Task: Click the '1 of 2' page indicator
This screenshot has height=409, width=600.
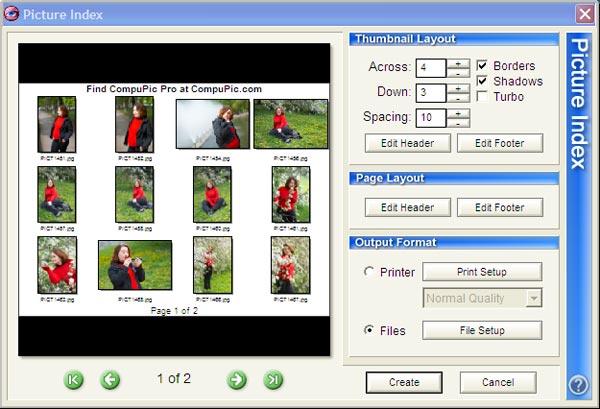Action: pyautogui.click(x=174, y=378)
